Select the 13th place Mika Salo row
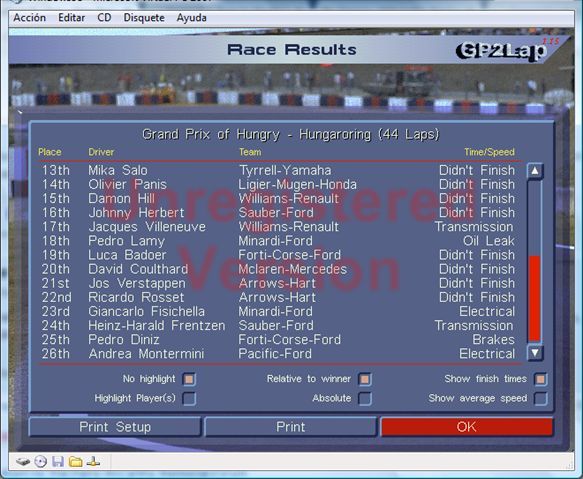This screenshot has height=479, width=583. click(x=278, y=170)
